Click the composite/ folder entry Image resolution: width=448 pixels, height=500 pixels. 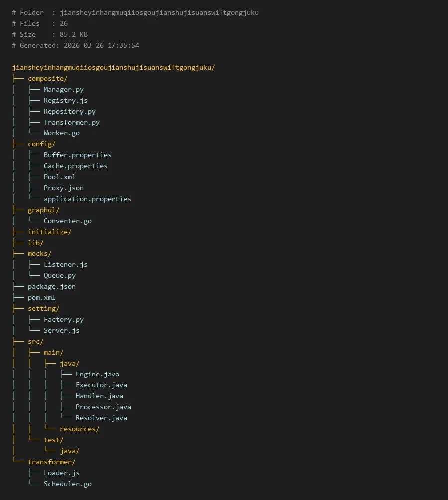click(47, 78)
